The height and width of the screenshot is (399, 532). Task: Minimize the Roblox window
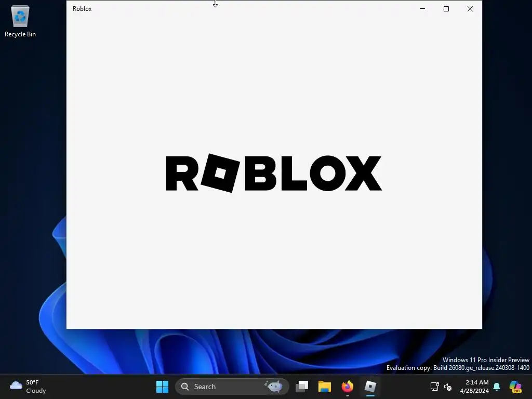(x=422, y=9)
